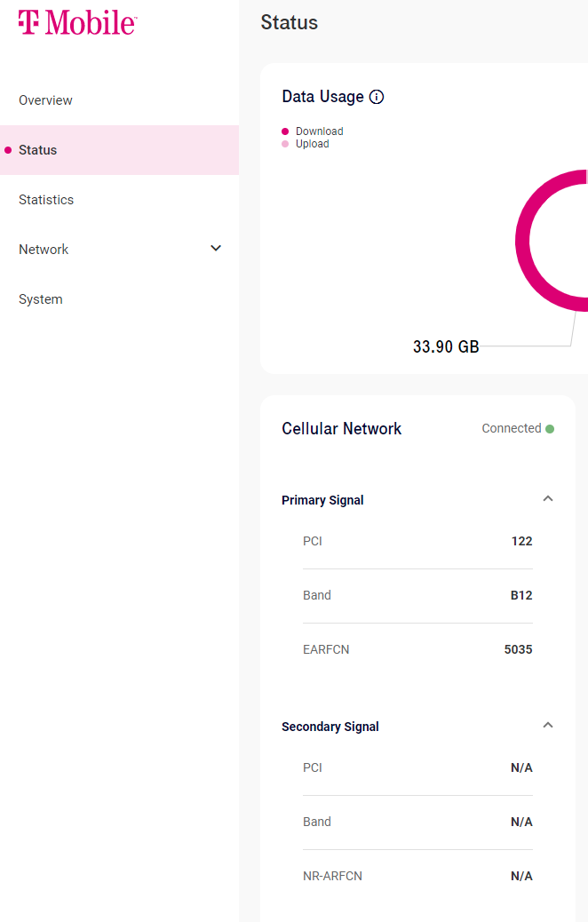Collapse the Primary Signal section
The width and height of the screenshot is (588, 922).
click(x=548, y=498)
